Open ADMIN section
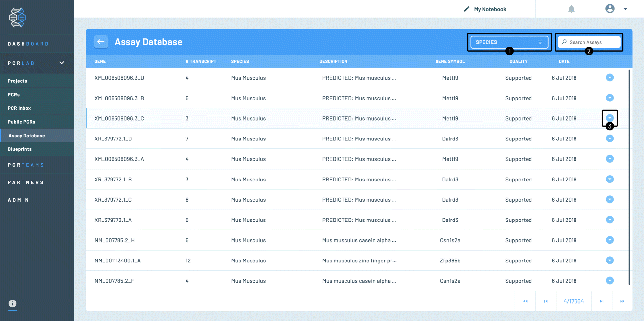The image size is (644, 321). click(19, 200)
